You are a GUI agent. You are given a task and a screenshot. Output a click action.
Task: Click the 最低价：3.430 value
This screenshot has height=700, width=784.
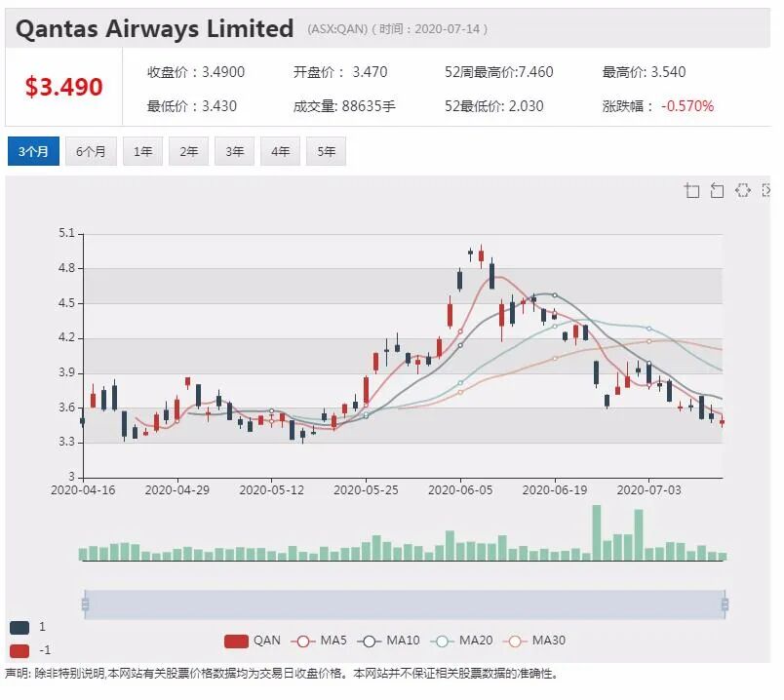click(192, 106)
